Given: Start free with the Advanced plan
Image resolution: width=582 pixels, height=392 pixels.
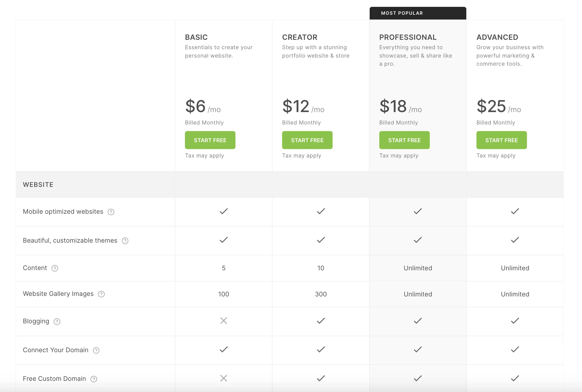Looking at the screenshot, I should tap(502, 140).
